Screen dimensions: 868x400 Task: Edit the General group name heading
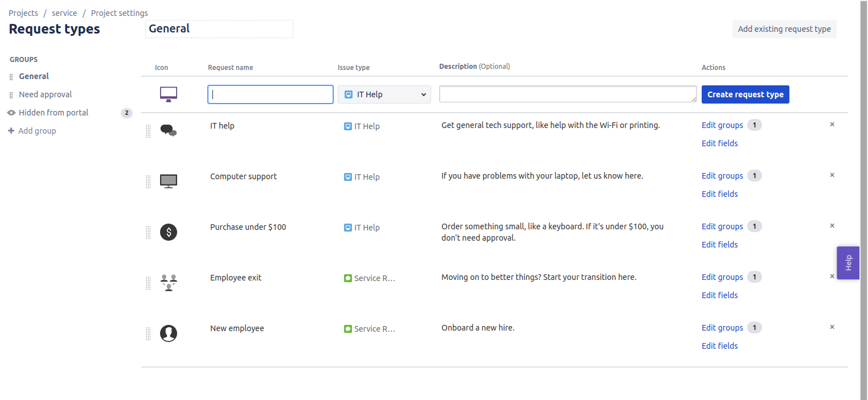[219, 29]
